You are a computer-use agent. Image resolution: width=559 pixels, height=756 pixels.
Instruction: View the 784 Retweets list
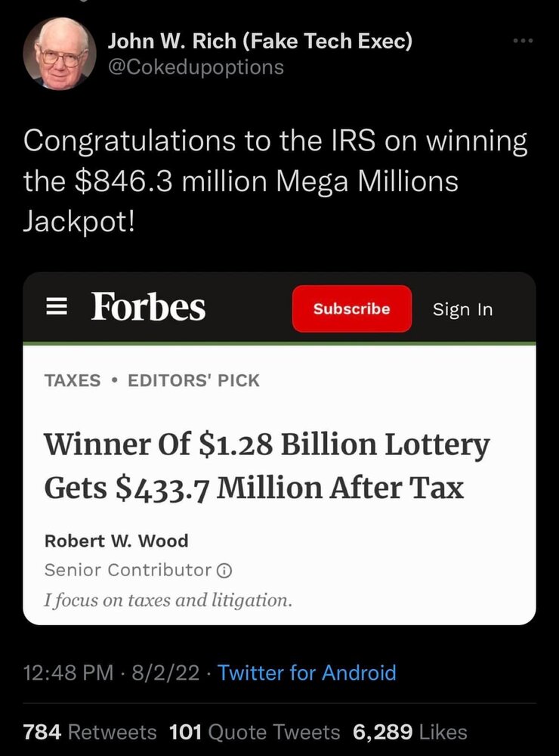coord(91,732)
